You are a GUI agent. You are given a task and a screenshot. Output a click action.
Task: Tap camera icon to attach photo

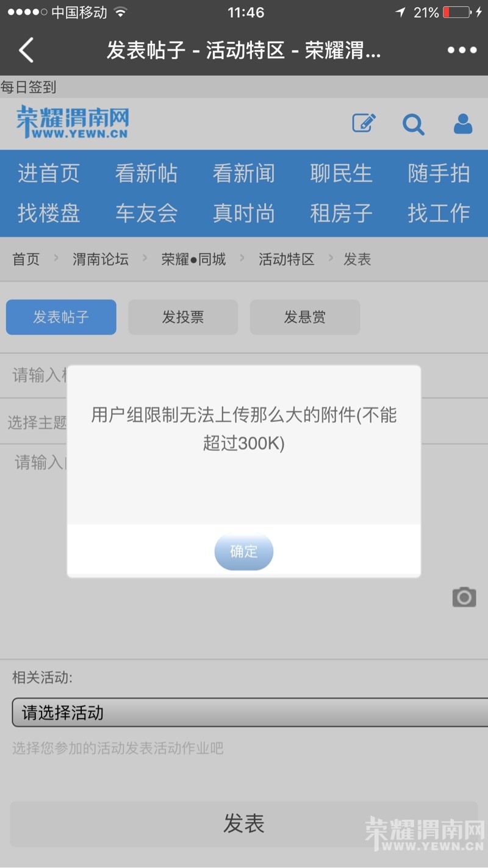click(464, 597)
